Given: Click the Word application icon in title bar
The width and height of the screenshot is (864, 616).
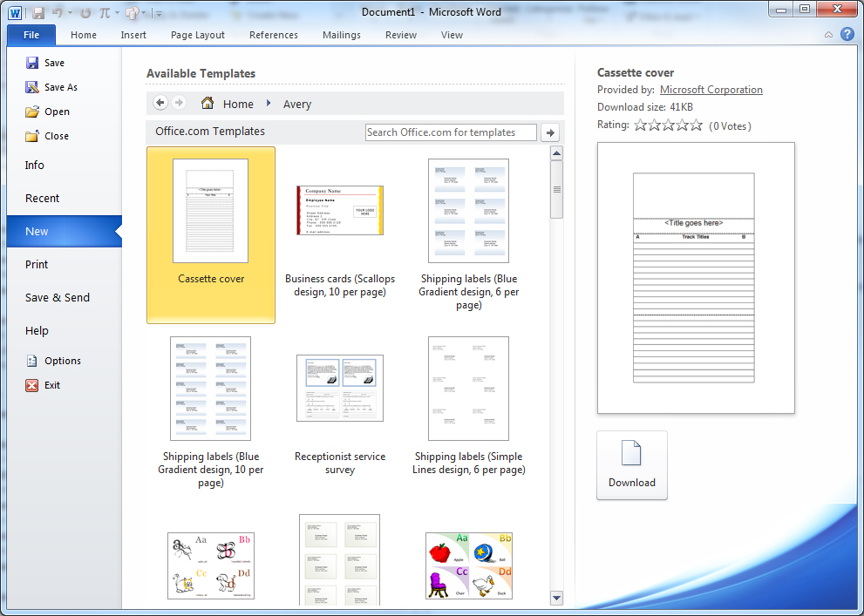Looking at the screenshot, I should [15, 13].
